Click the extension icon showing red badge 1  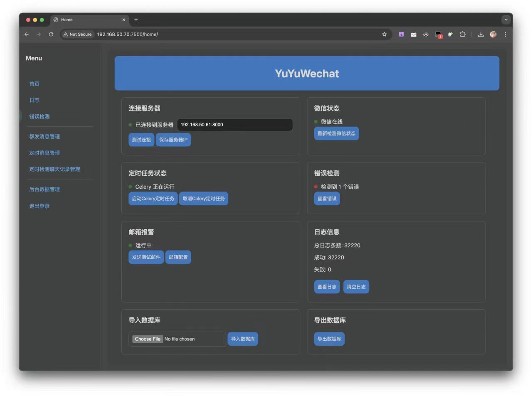tap(438, 34)
